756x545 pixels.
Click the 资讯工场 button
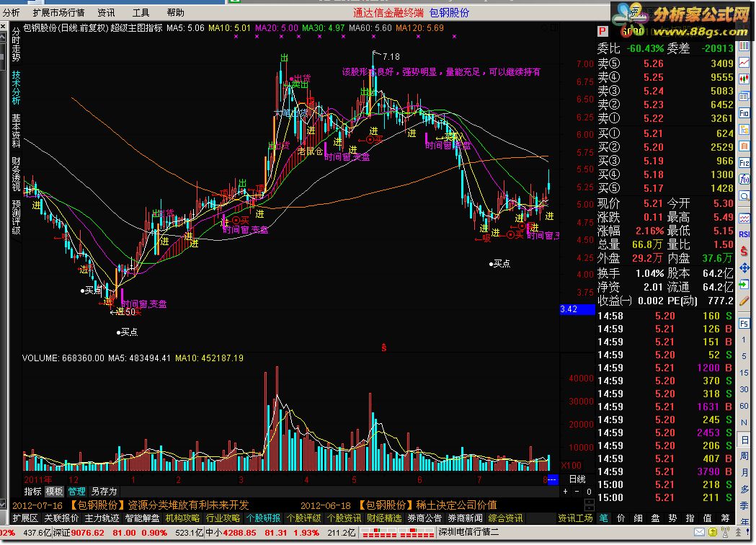tap(575, 518)
